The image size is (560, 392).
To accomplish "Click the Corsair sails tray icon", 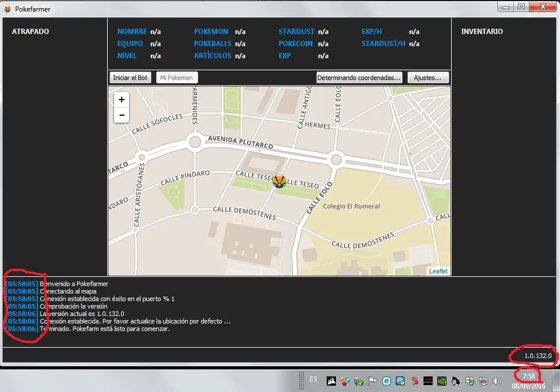I will tap(331, 381).
